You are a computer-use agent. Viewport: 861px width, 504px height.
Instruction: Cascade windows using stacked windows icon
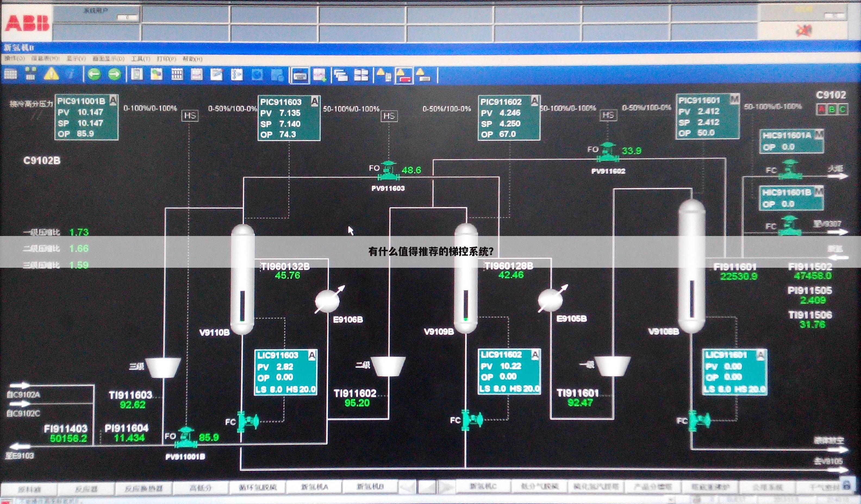[341, 75]
